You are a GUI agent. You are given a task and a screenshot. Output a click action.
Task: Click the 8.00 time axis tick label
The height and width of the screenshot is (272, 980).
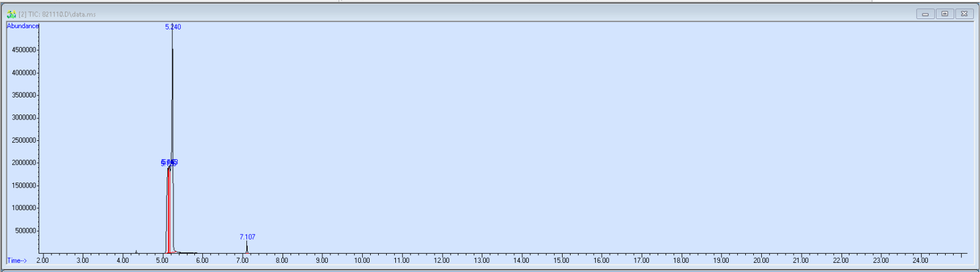click(x=281, y=260)
